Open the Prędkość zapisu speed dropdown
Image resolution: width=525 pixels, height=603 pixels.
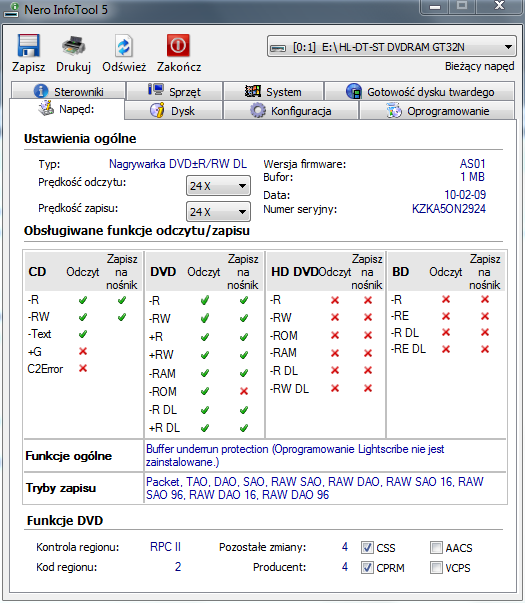point(218,212)
